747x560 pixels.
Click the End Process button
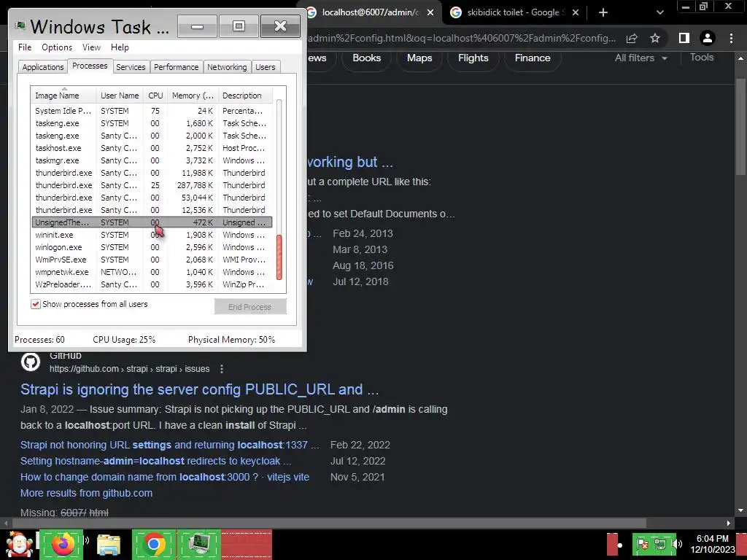[250, 307]
